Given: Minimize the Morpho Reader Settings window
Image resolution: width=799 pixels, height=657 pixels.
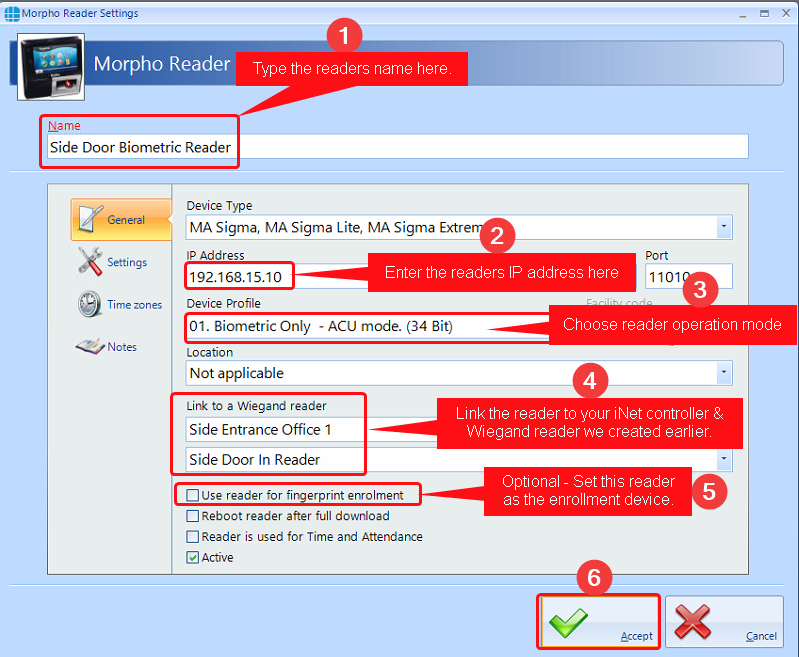Looking at the screenshot, I should point(742,14).
